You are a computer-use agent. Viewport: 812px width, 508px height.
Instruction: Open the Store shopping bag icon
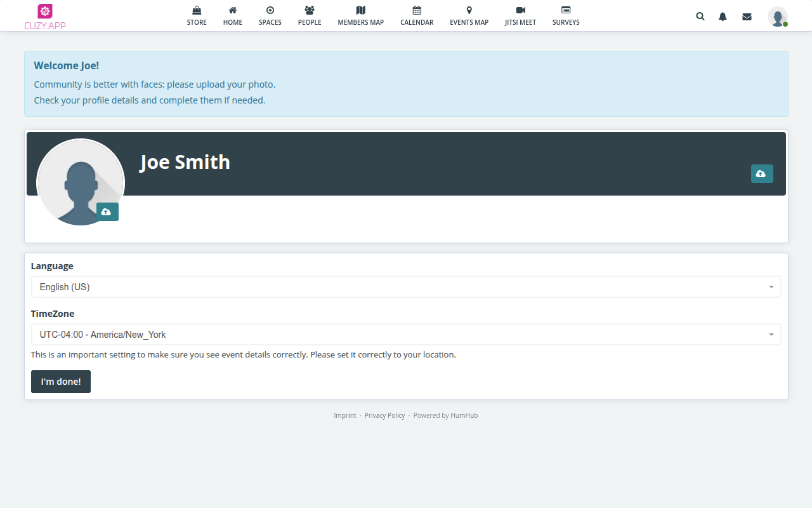197,10
